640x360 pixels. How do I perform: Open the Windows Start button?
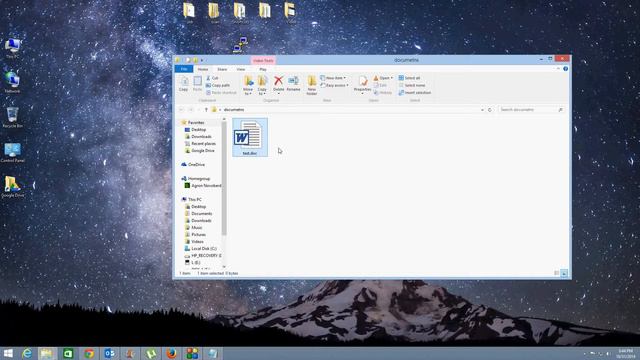[x=8, y=353]
